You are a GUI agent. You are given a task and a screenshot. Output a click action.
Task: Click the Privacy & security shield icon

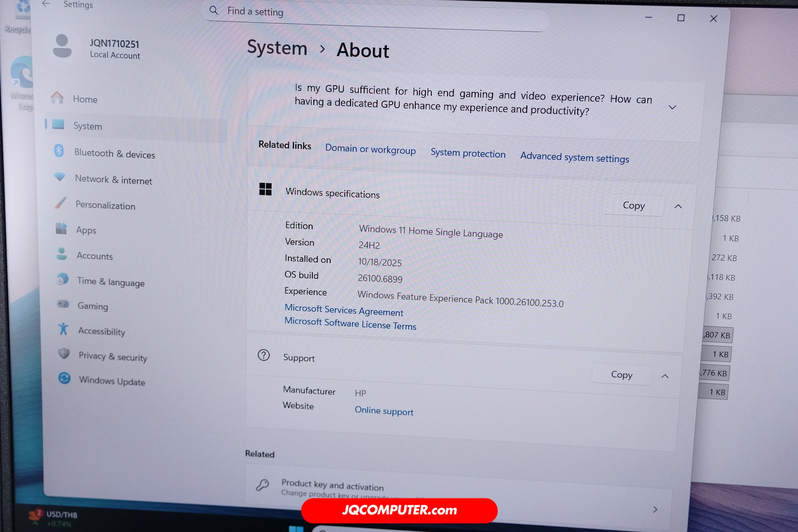point(64,354)
